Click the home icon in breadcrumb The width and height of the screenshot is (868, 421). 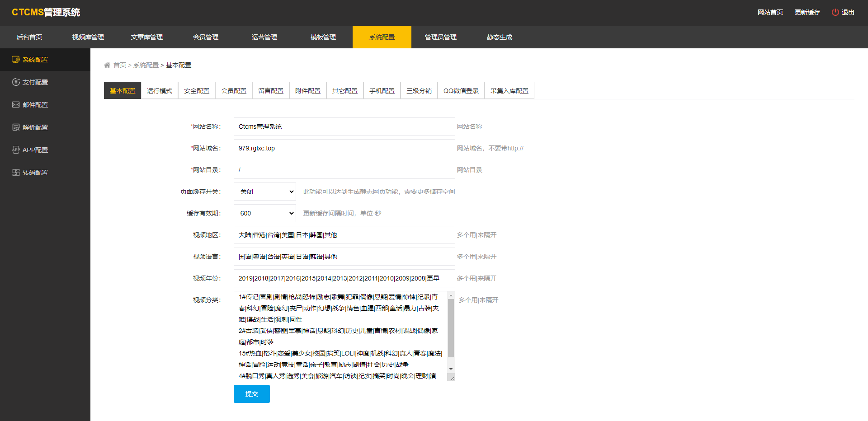(107, 65)
